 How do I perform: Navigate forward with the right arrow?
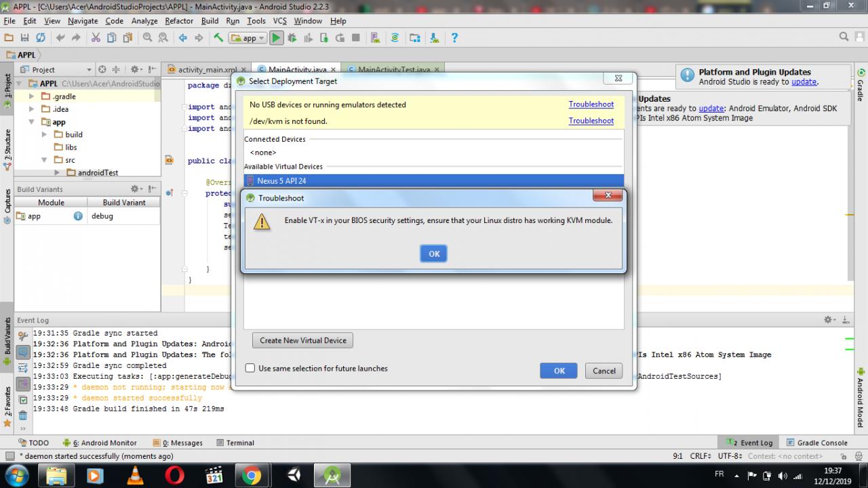[199, 38]
